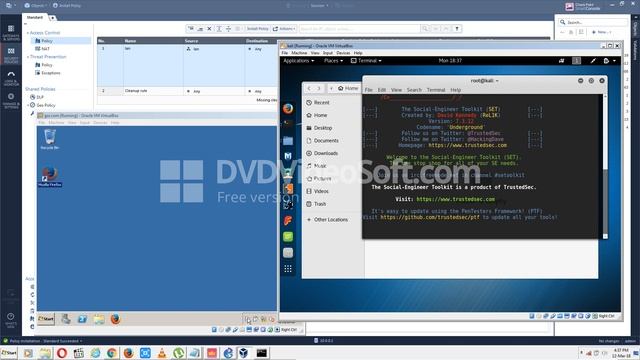This screenshot has height=360, width=640.
Task: Open Logs & Monitor view in SmartConsole
Action: (x=11, y=78)
